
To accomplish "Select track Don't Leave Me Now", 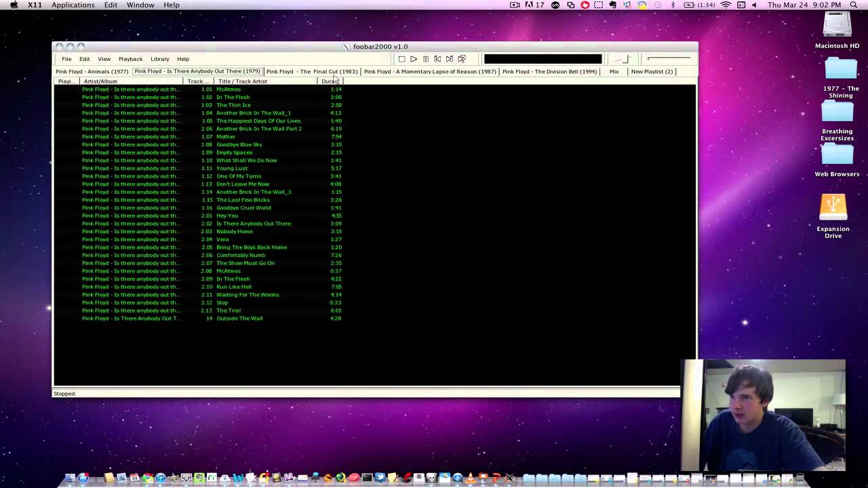I will point(243,184).
